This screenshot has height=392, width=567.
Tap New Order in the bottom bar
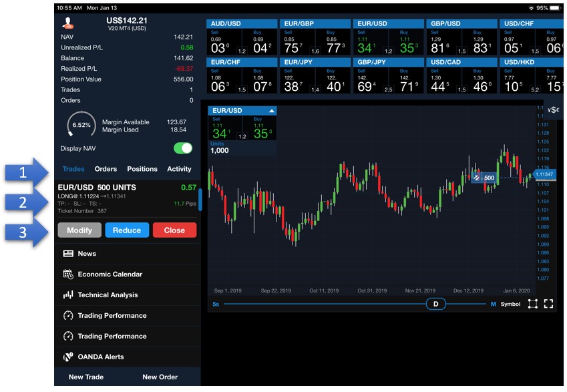160,377
